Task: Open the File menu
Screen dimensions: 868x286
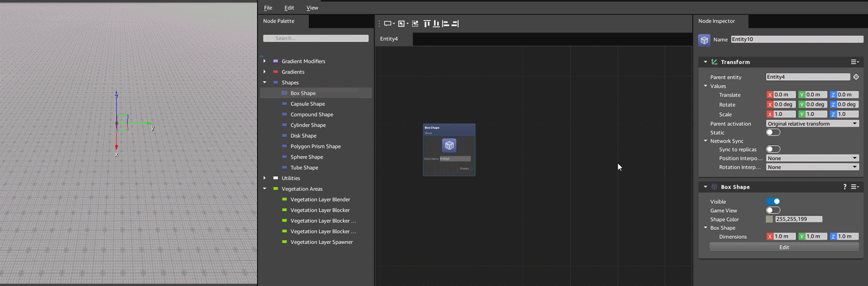Action: pyautogui.click(x=268, y=8)
